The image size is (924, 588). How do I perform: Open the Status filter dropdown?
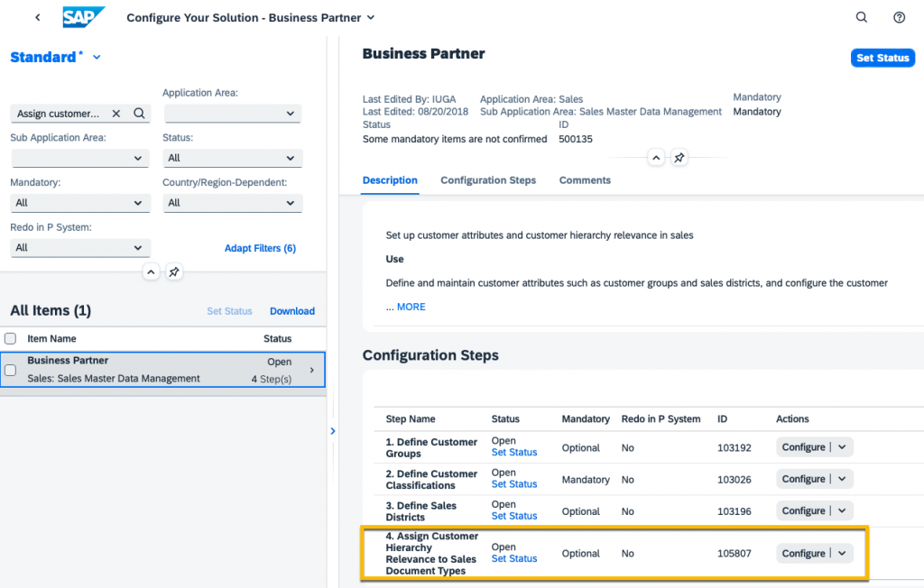point(233,158)
